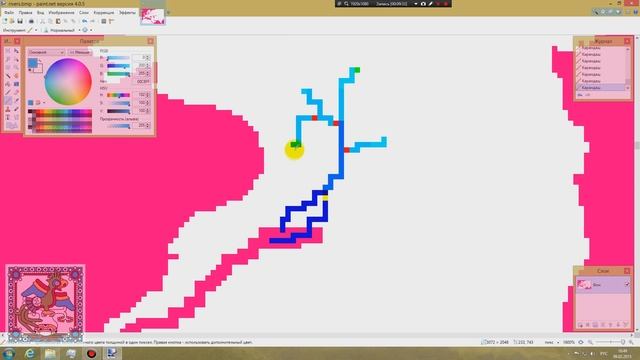Click the Undo toolbar arrow

click(84, 21)
